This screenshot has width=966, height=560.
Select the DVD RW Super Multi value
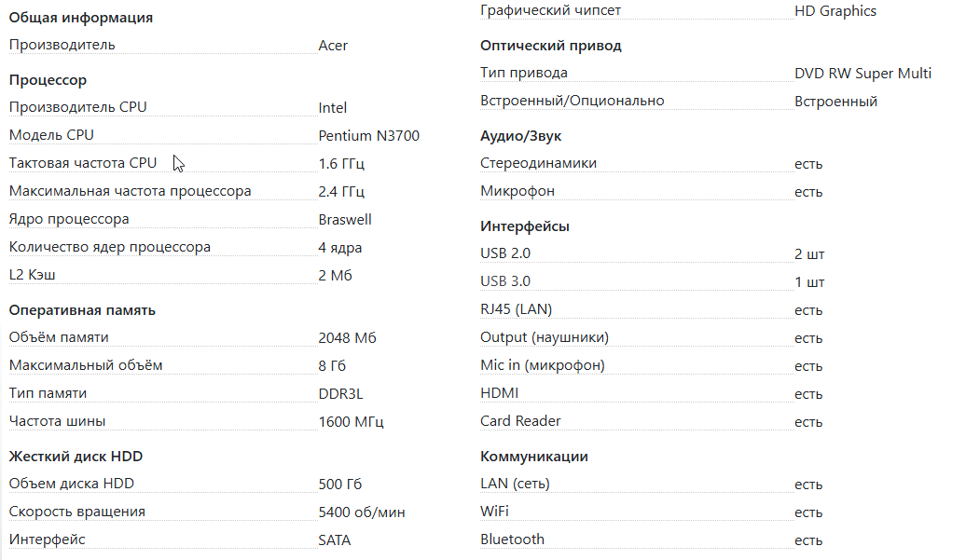coord(862,74)
